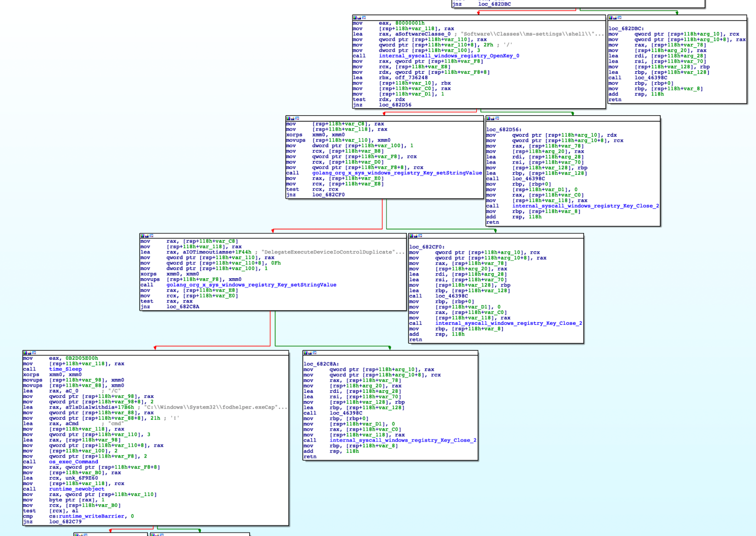The width and height of the screenshot is (756, 536).
Task: Click the time_Sleep call target
Action: click(65, 369)
